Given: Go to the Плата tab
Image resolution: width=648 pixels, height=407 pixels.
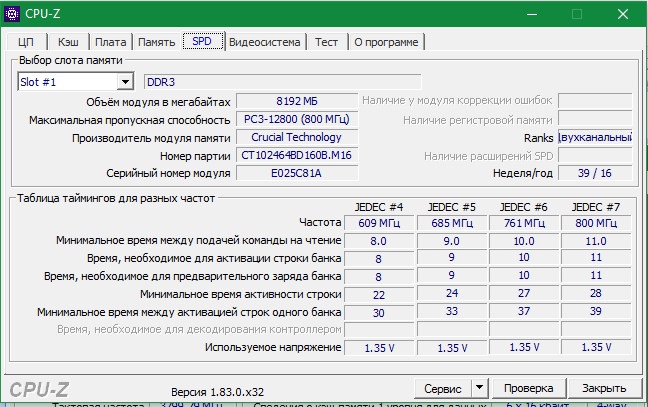Looking at the screenshot, I should point(110,42).
